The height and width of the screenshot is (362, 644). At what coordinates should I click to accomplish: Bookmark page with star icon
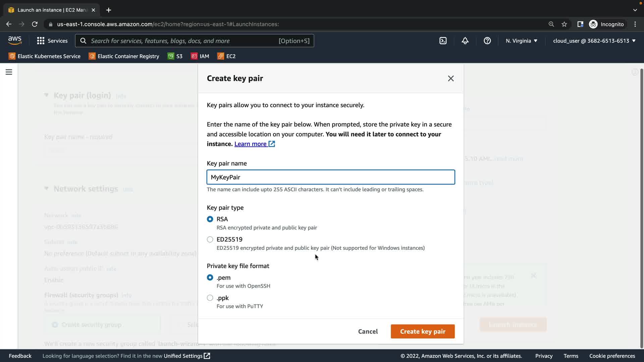tap(564, 24)
